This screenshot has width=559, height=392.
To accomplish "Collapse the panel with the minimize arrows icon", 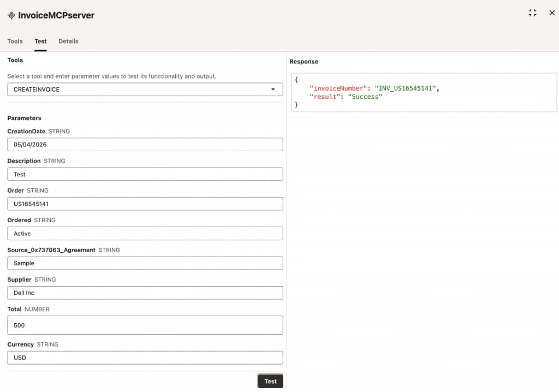I will [532, 13].
